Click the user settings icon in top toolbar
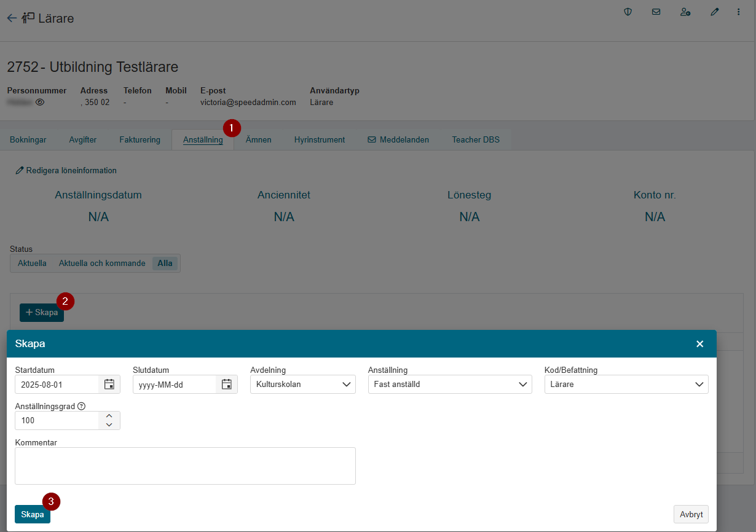Image resolution: width=756 pixels, height=532 pixels. pos(685,12)
